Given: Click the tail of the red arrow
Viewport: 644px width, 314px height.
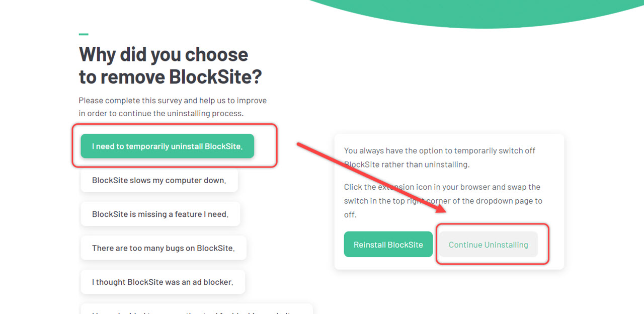Looking at the screenshot, I should pyautogui.click(x=300, y=145).
